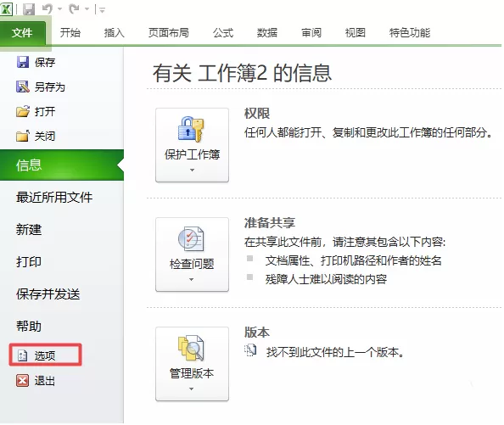
Task: Click the undo arrow in quick access toolbar
Action: click(x=48, y=8)
